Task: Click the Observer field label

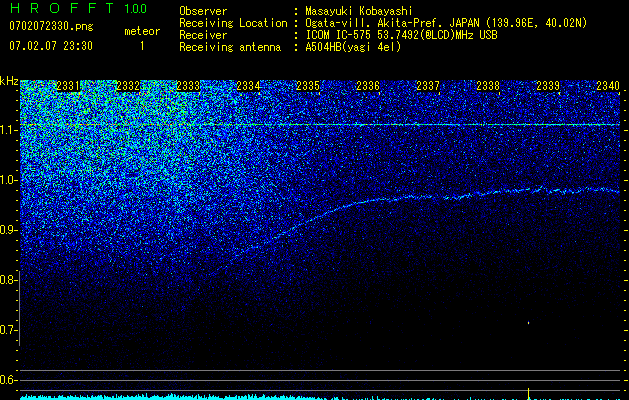Action: [203, 11]
